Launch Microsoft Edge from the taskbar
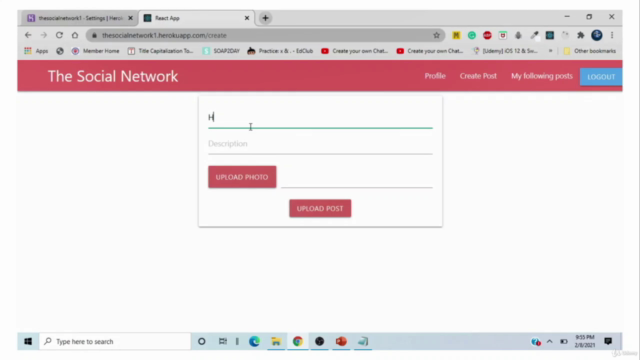The image size is (640, 360). click(254, 341)
